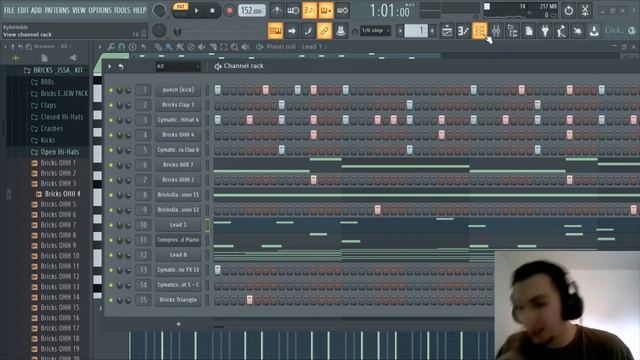Viewport: 640px width, 360px height.
Task: Mute the Bricks Clap 3 channel LED
Action: tap(111, 105)
